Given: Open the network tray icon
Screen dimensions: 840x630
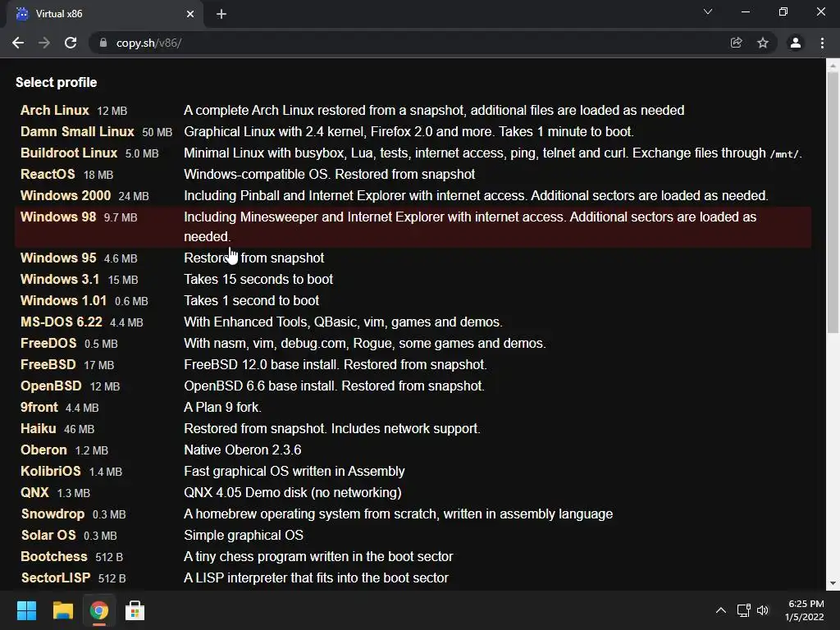Looking at the screenshot, I should (743, 610).
